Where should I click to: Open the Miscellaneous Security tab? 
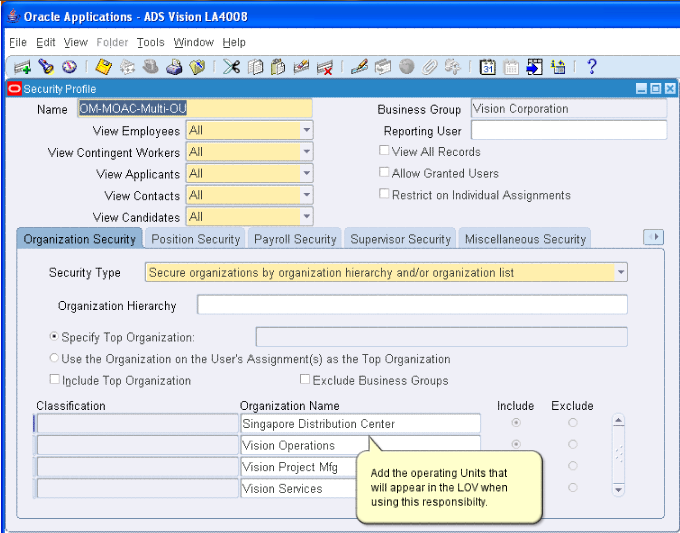pyautogui.click(x=525, y=239)
